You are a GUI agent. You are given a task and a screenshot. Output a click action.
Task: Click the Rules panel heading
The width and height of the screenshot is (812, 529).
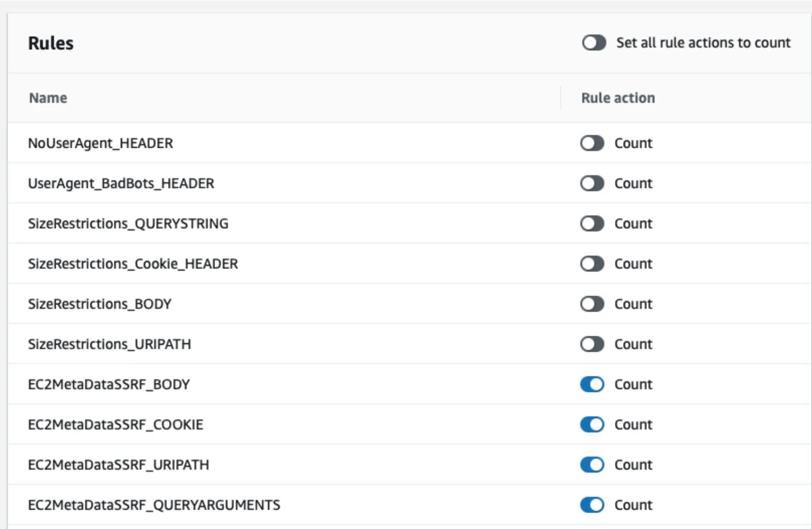(x=51, y=43)
